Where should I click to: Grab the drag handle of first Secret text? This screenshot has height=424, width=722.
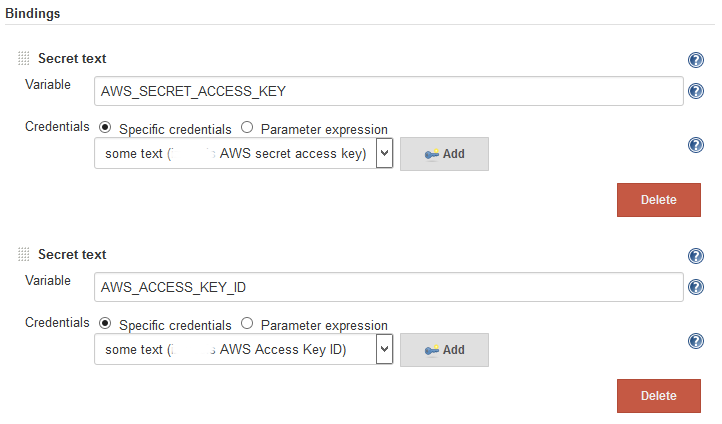pos(23,58)
